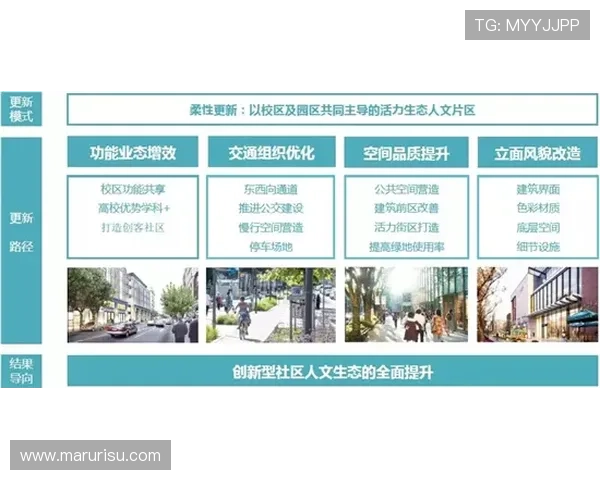Click the 停车场地 item
Screen dimensions: 600x480
[x=271, y=247]
